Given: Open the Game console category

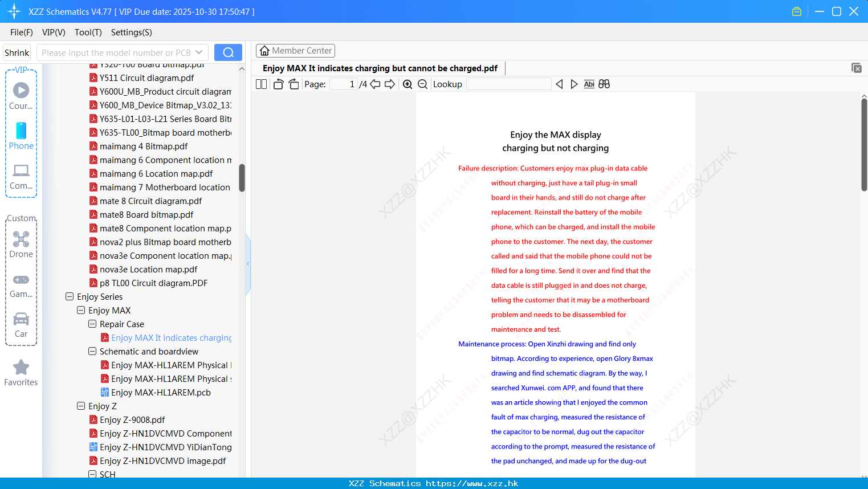Looking at the screenshot, I should click(21, 286).
